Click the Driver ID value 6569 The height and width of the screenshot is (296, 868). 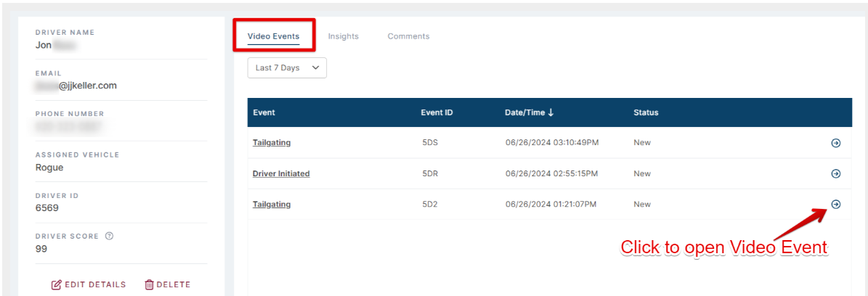point(47,208)
